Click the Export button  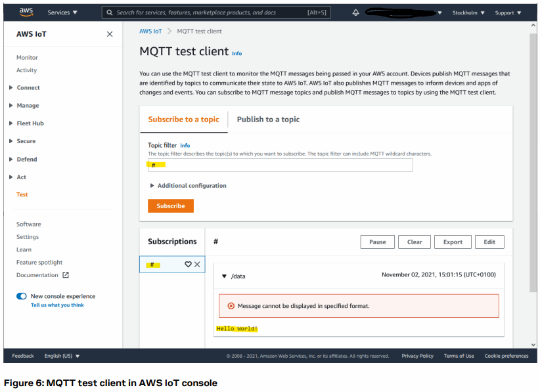tap(453, 242)
